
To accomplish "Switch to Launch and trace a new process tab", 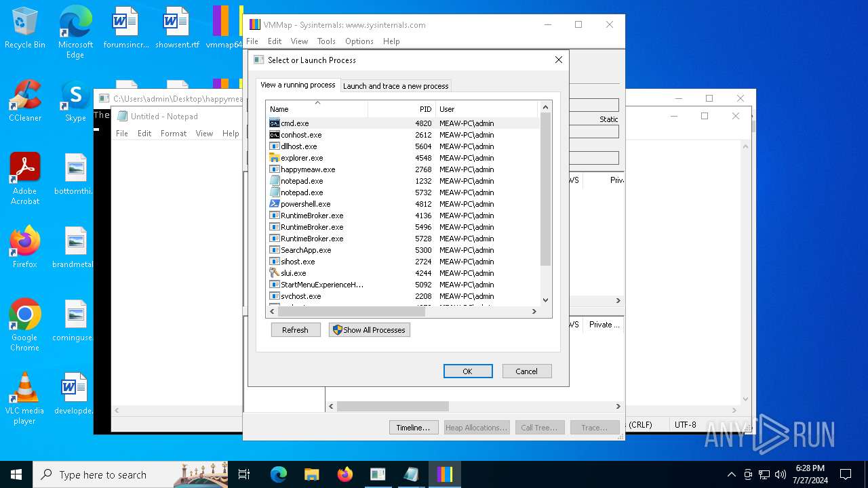I will (x=395, y=86).
